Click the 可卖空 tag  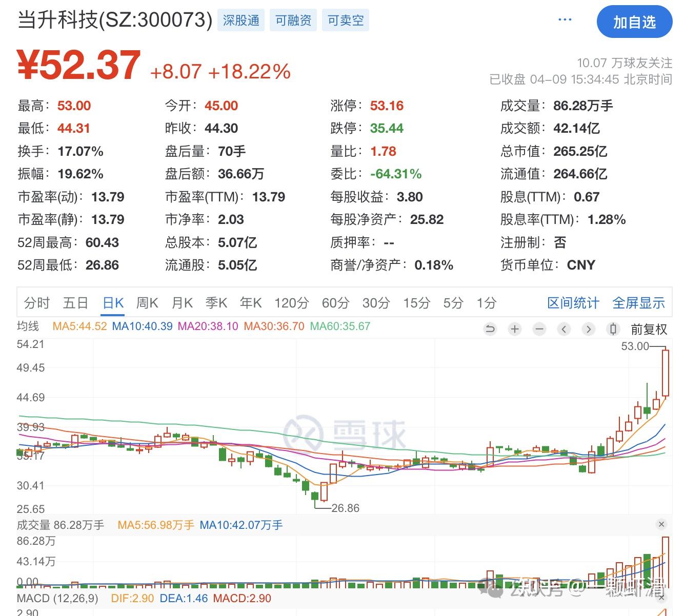(346, 20)
